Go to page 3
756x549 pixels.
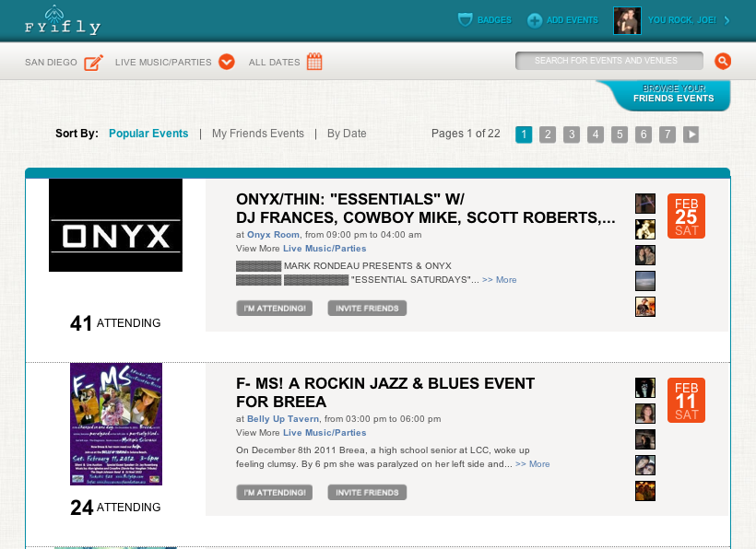(572, 134)
